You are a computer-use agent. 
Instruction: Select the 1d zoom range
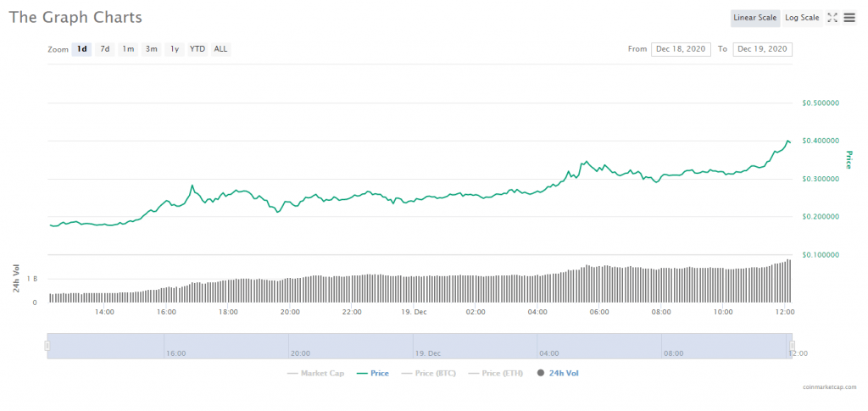[82, 49]
